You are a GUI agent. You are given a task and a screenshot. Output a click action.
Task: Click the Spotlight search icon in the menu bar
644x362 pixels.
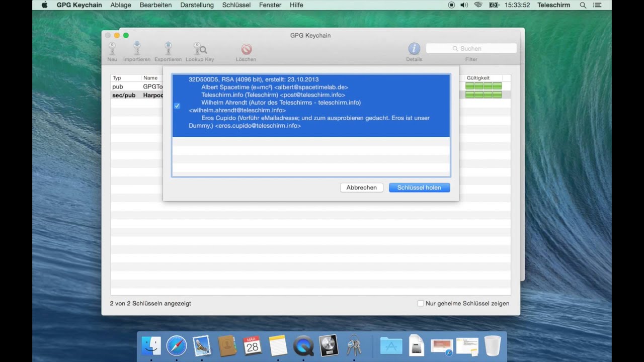[583, 5]
